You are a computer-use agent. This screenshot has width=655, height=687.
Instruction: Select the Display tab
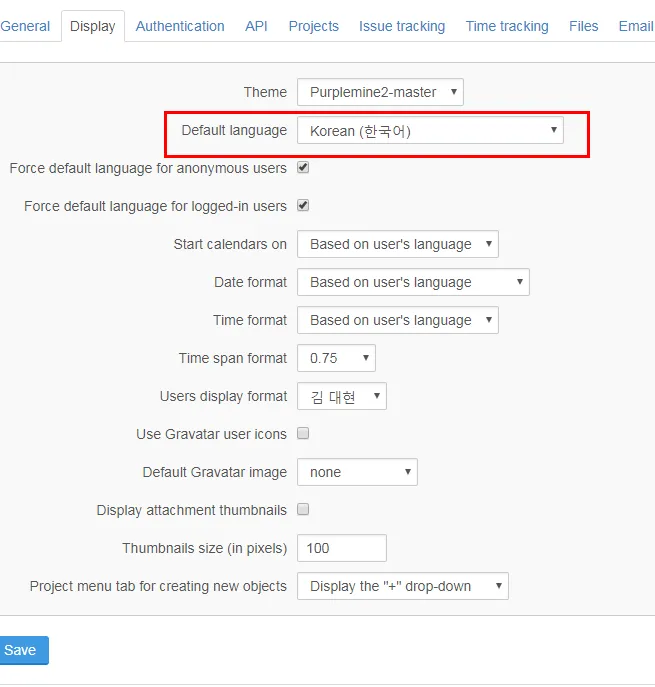pos(93,26)
